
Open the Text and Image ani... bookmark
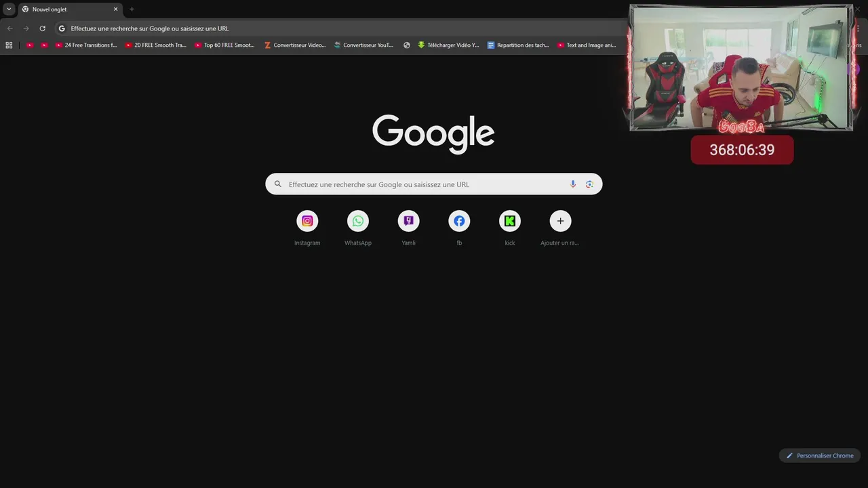[587, 45]
